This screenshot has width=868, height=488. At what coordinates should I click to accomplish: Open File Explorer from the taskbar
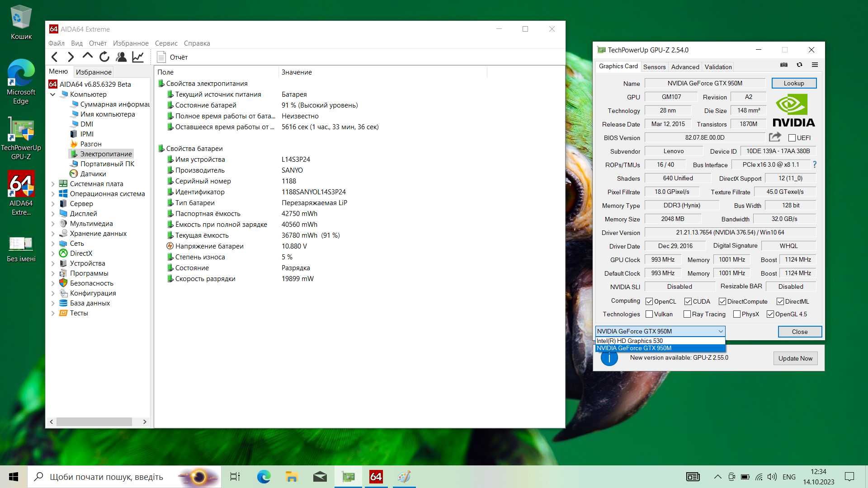292,477
